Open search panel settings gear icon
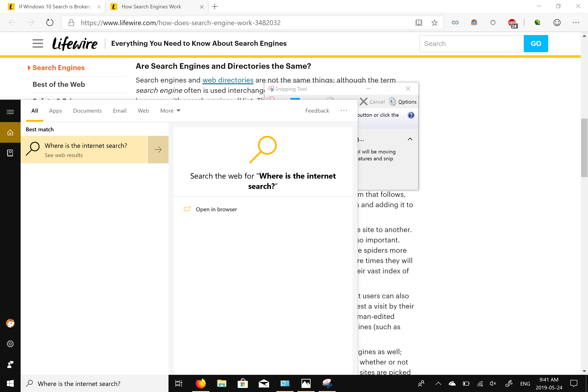 [x=10, y=344]
